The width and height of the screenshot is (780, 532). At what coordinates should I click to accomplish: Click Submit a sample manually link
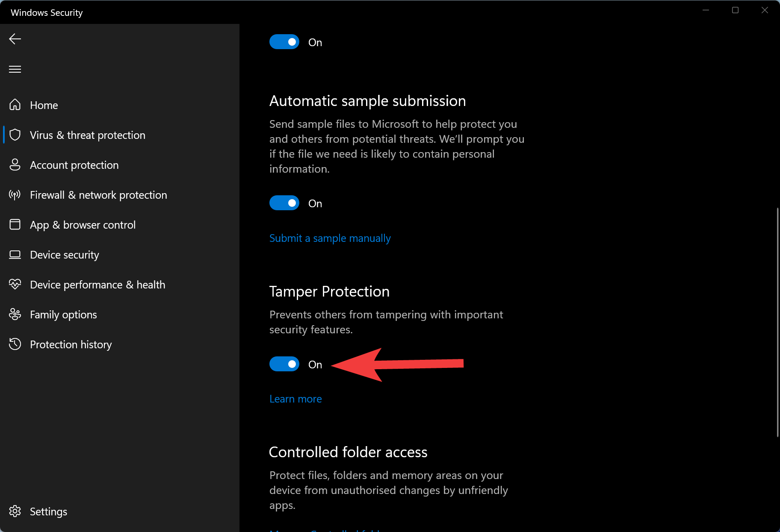pos(330,238)
